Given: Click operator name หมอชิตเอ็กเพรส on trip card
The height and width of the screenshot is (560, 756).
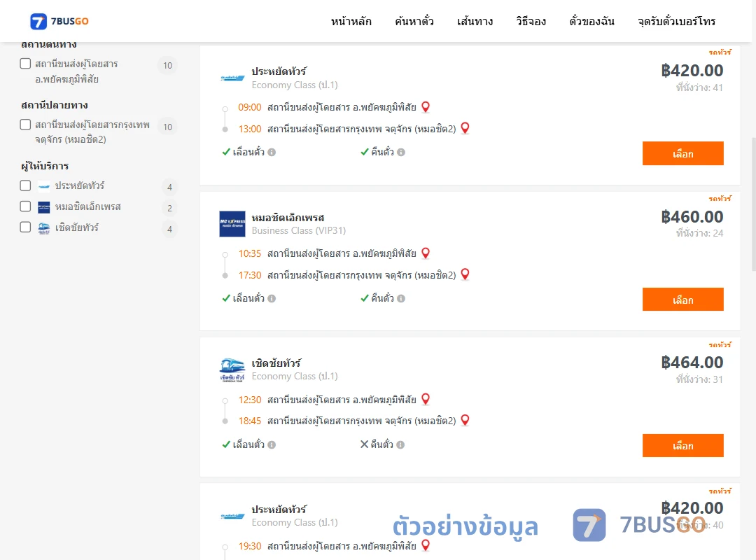Looking at the screenshot, I should coord(288,218).
